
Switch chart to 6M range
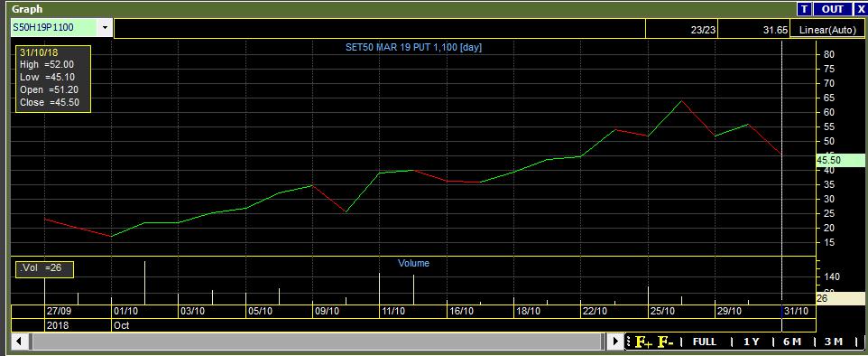click(792, 342)
